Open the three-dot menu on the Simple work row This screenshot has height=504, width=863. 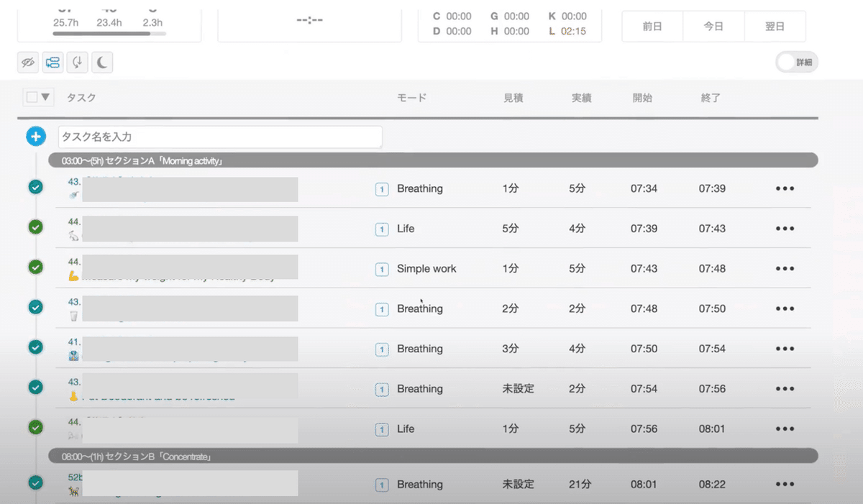point(784,268)
